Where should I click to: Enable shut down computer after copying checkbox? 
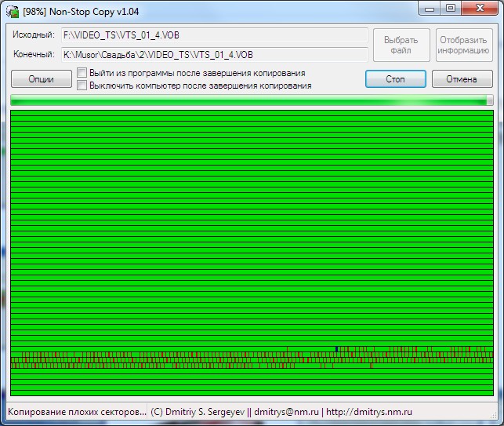(82, 86)
